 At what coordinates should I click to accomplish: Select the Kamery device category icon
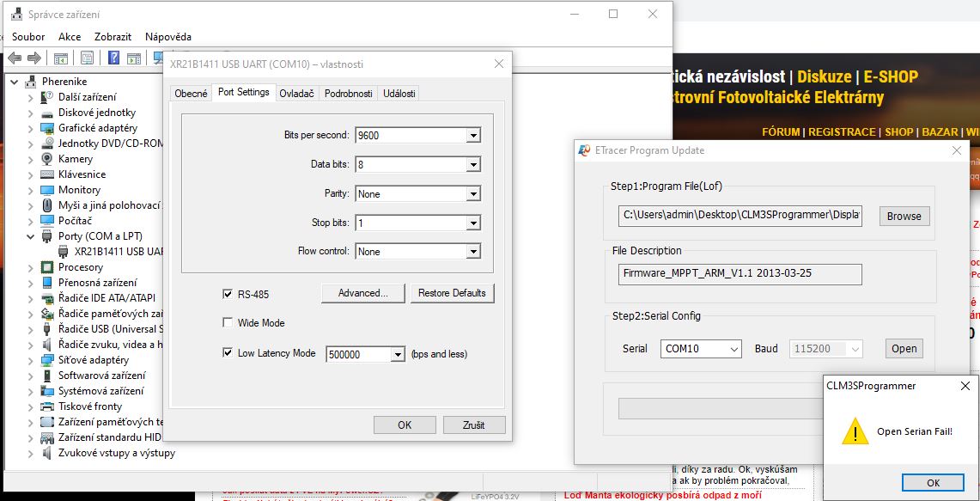pyautogui.click(x=47, y=159)
